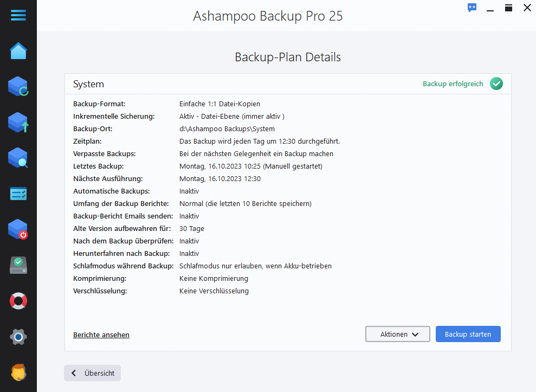
Task: Open the hamburger menu in sidebar
Action: point(18,15)
